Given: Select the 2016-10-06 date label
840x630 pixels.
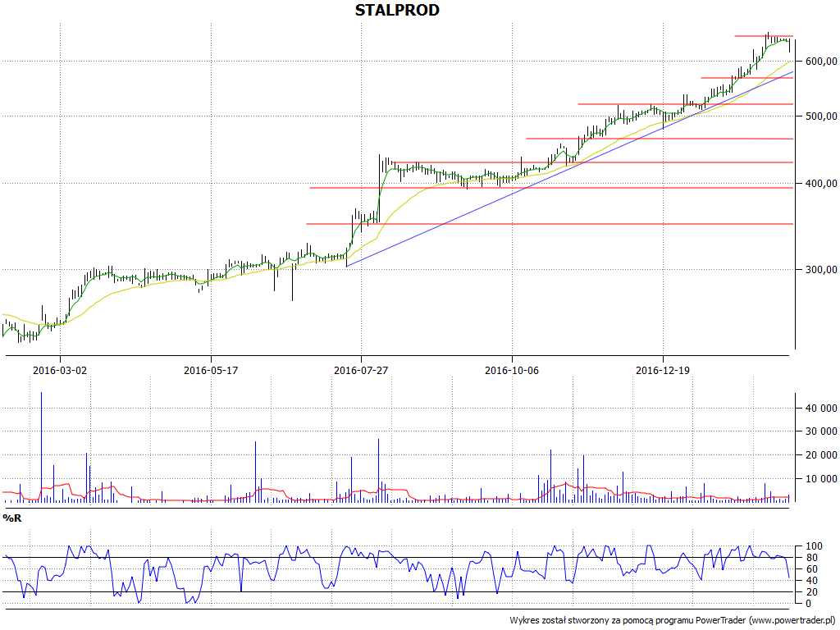Looking at the screenshot, I should point(512,370).
